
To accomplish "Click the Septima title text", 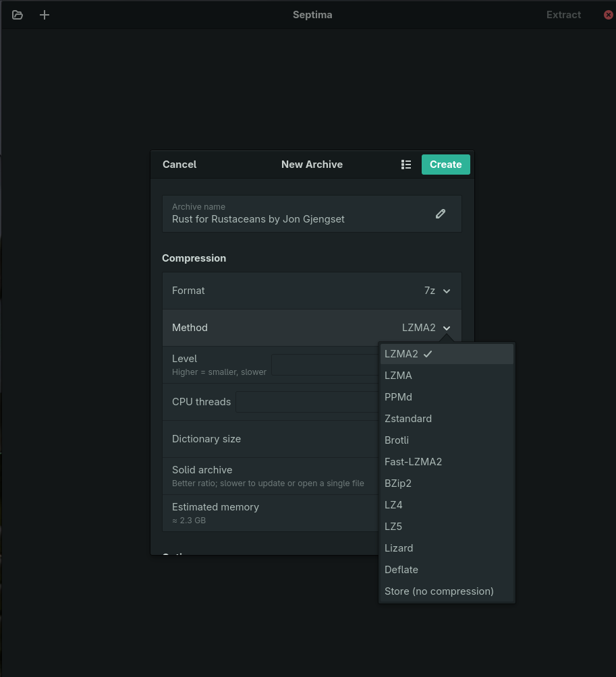I will (x=312, y=15).
